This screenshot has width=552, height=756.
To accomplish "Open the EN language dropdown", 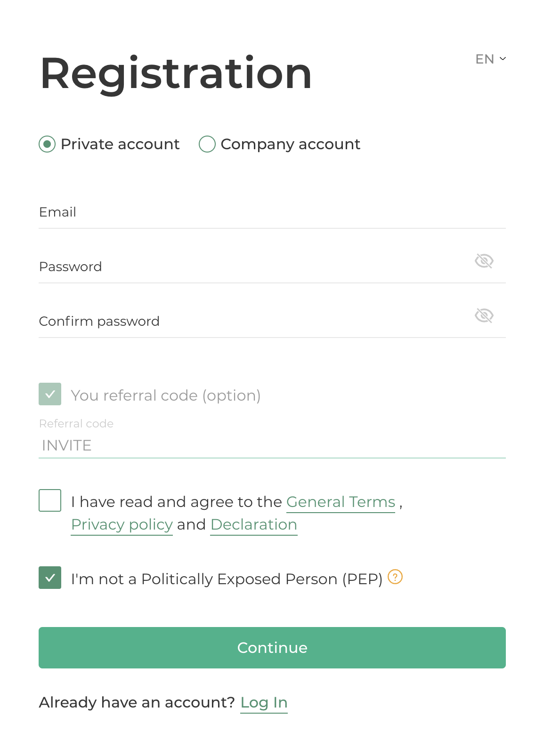I will pos(485,59).
